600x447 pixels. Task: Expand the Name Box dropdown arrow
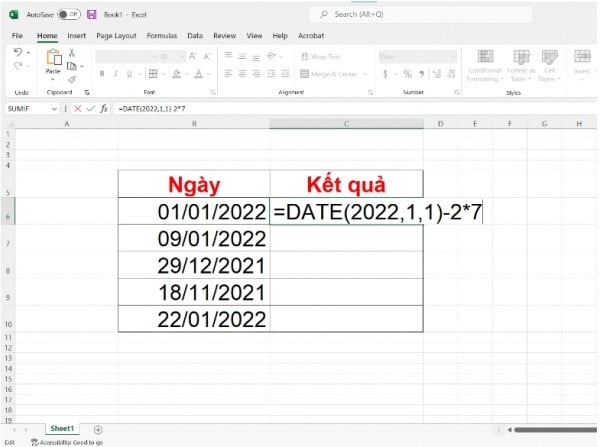54,109
